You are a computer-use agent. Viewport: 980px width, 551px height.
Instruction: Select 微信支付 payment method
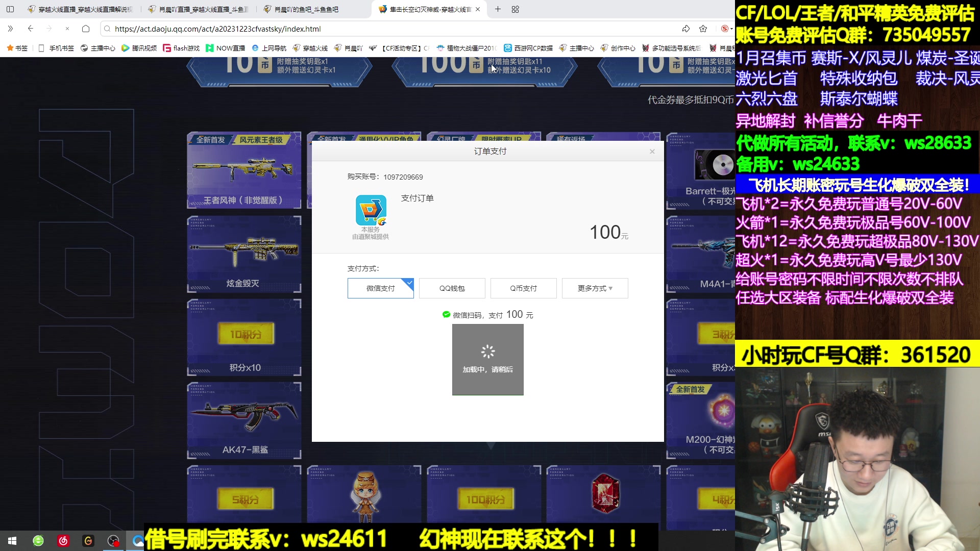[381, 288]
